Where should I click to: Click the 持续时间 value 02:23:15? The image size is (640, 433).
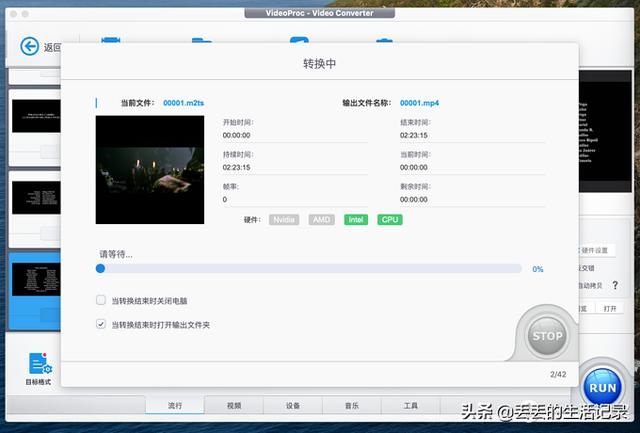click(236, 167)
